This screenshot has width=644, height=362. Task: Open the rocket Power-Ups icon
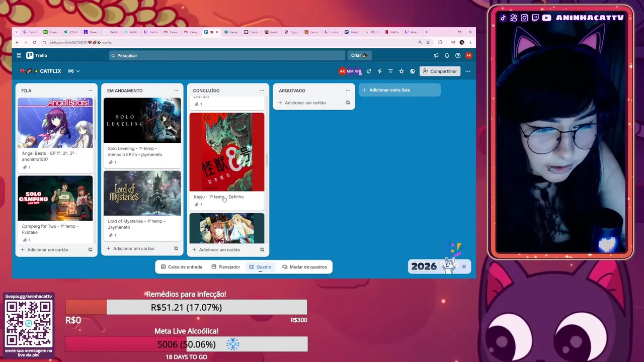369,71
